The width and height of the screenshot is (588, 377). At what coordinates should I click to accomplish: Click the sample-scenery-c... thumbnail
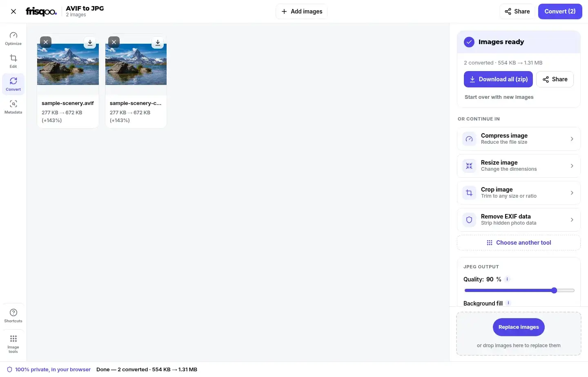[x=136, y=65]
